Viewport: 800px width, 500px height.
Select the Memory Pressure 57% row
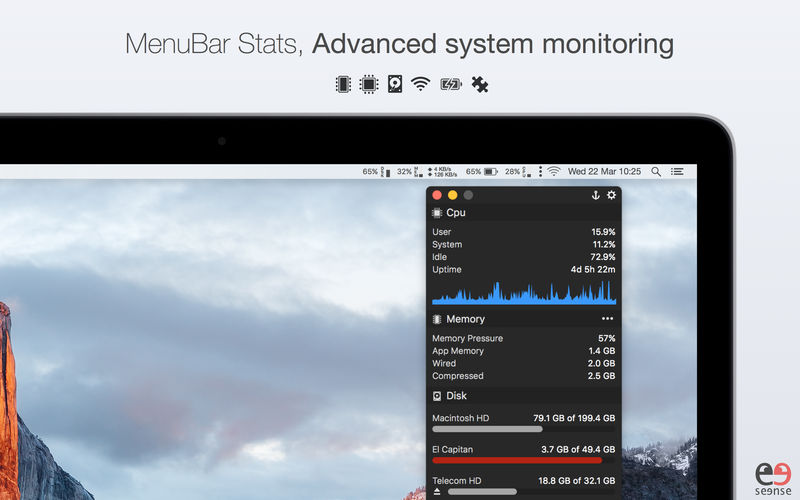523,338
